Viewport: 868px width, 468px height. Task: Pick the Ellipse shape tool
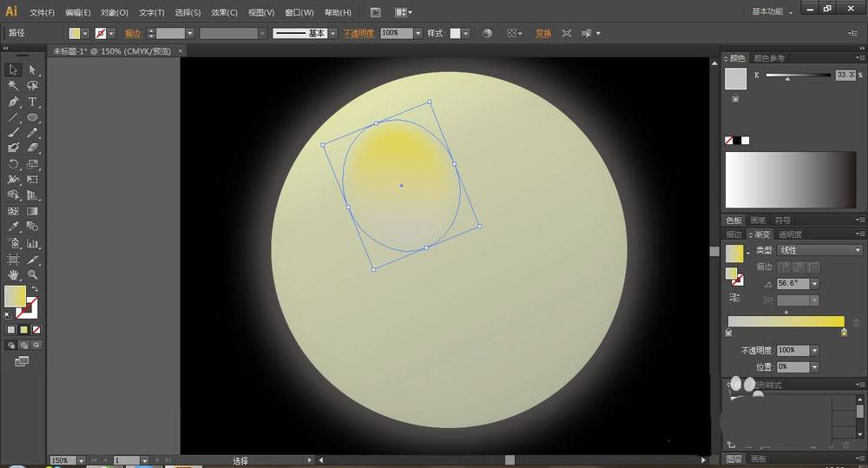[x=32, y=117]
